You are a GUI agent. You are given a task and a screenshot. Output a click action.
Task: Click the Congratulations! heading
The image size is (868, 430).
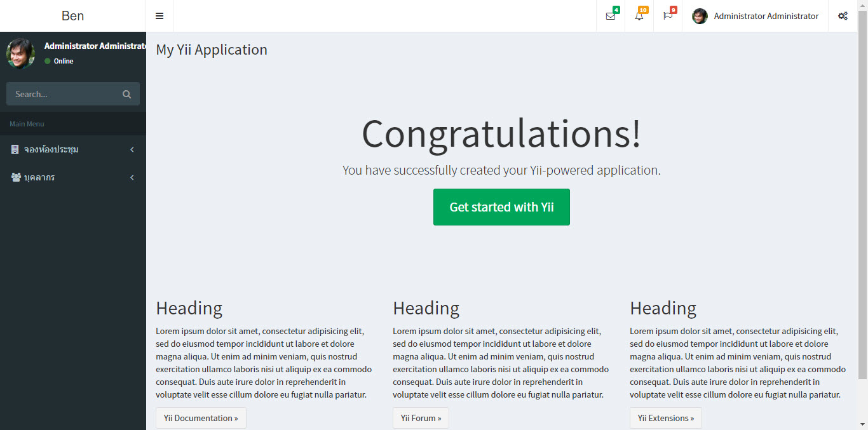501,134
